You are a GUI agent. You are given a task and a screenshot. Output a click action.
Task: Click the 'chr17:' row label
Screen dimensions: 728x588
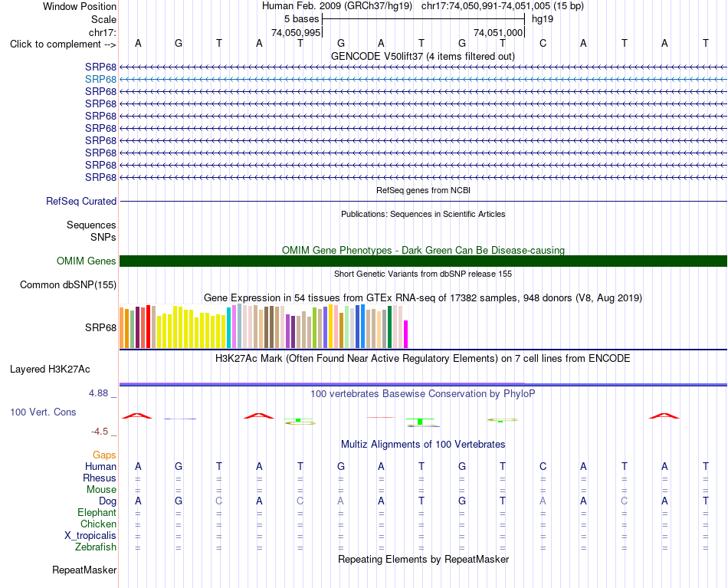(102, 32)
